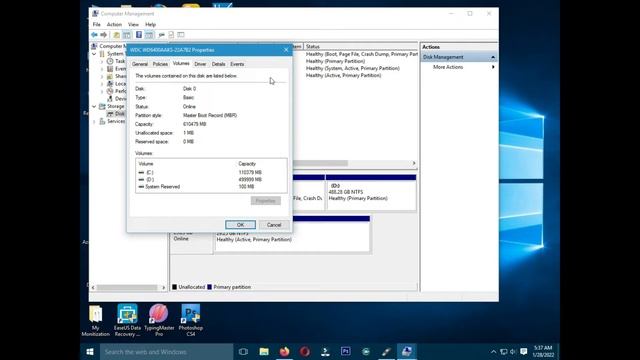
Task: Click the Properties button below Volumes list
Action: (x=266, y=201)
